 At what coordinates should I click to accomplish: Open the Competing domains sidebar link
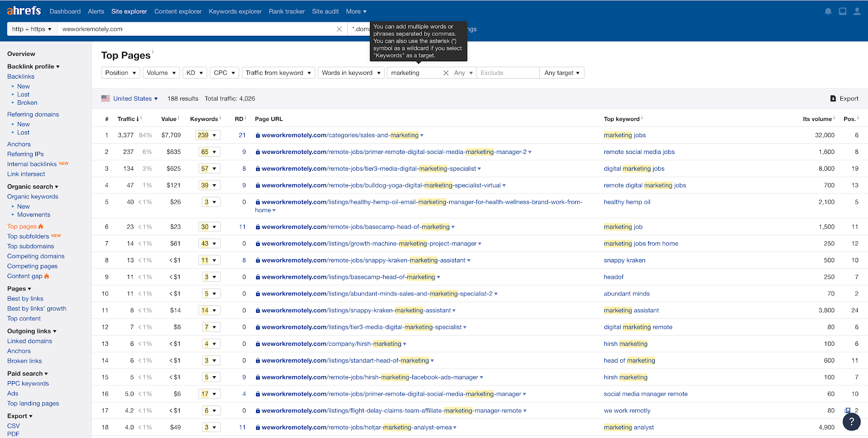coord(36,256)
